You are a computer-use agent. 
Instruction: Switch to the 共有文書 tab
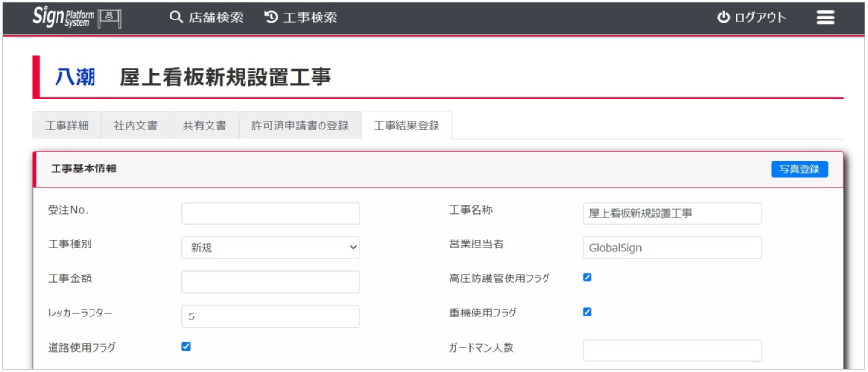click(x=205, y=125)
